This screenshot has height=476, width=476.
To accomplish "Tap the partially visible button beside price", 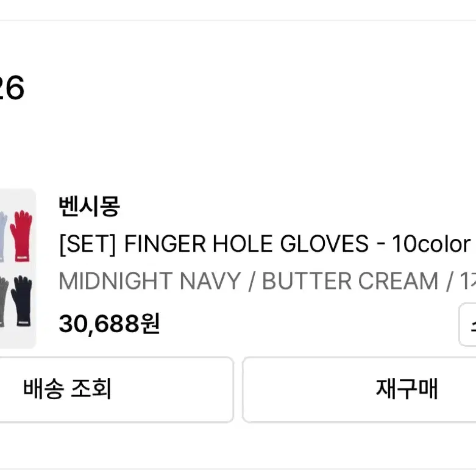I will (467, 324).
